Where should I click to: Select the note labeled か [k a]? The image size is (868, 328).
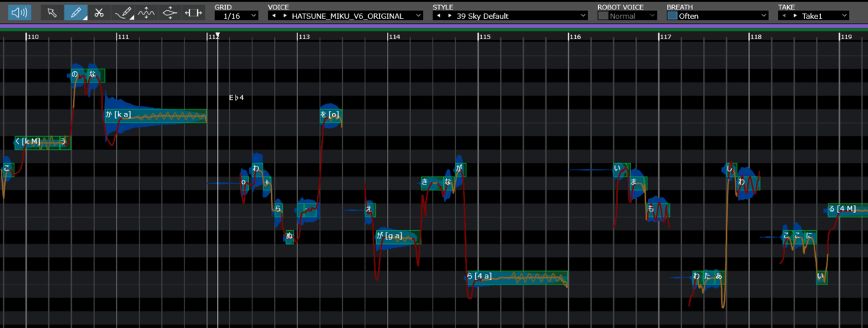click(x=156, y=116)
